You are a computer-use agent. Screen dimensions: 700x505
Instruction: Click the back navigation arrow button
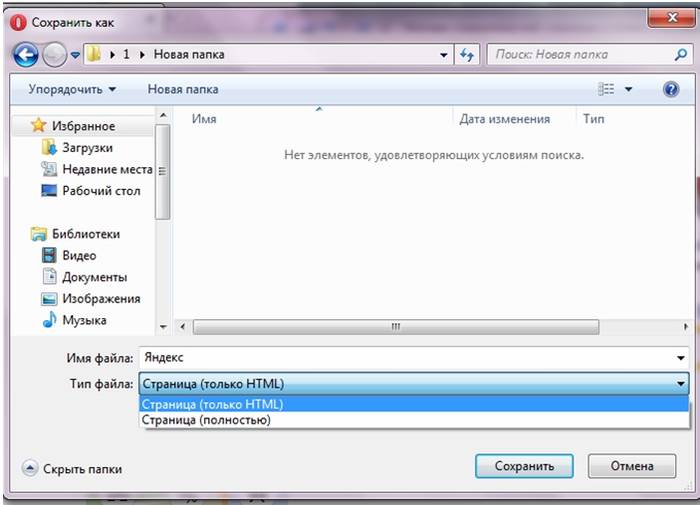click(x=27, y=54)
